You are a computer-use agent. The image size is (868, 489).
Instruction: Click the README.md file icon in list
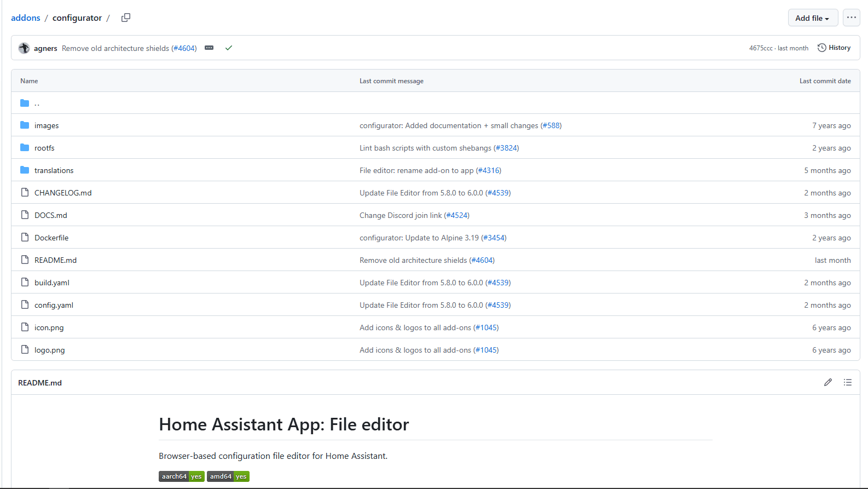(x=25, y=260)
